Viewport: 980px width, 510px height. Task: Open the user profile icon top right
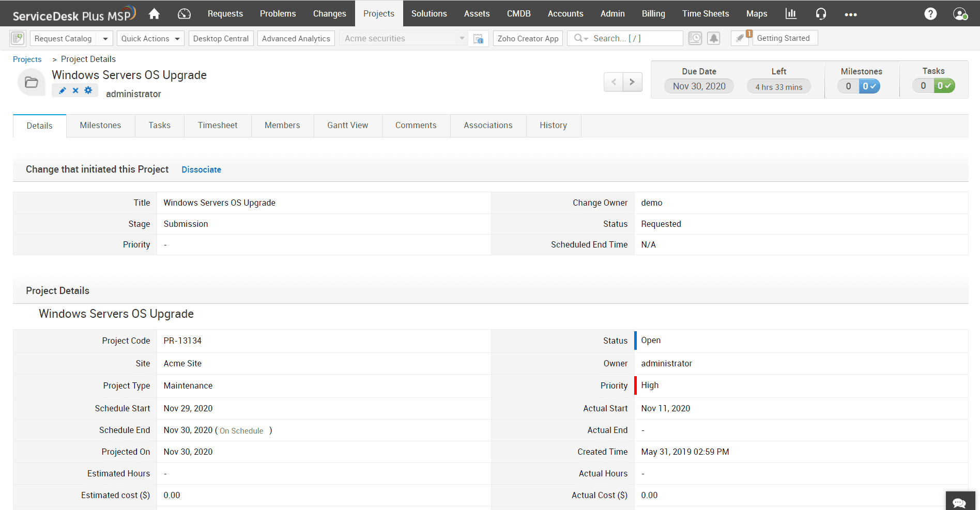(960, 13)
